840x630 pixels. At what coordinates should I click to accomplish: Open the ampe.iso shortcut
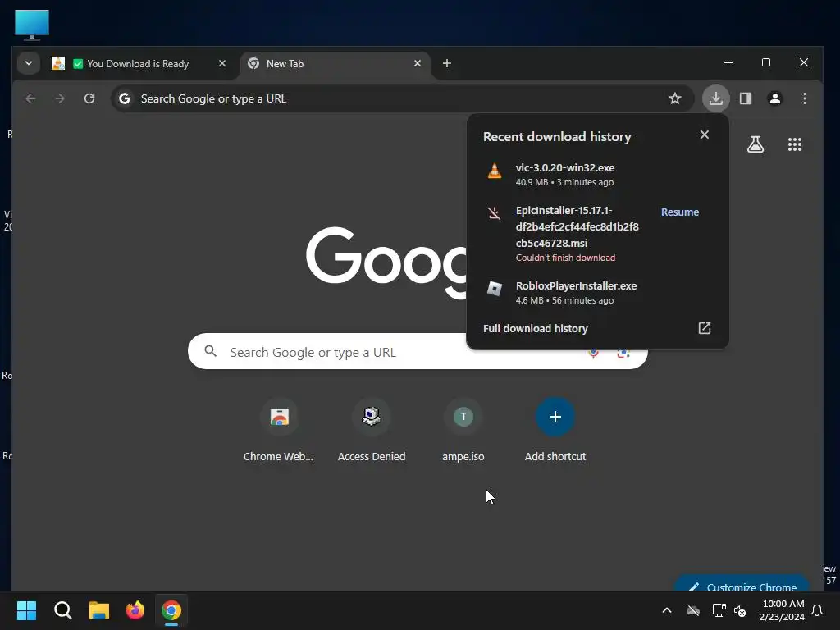point(463,430)
